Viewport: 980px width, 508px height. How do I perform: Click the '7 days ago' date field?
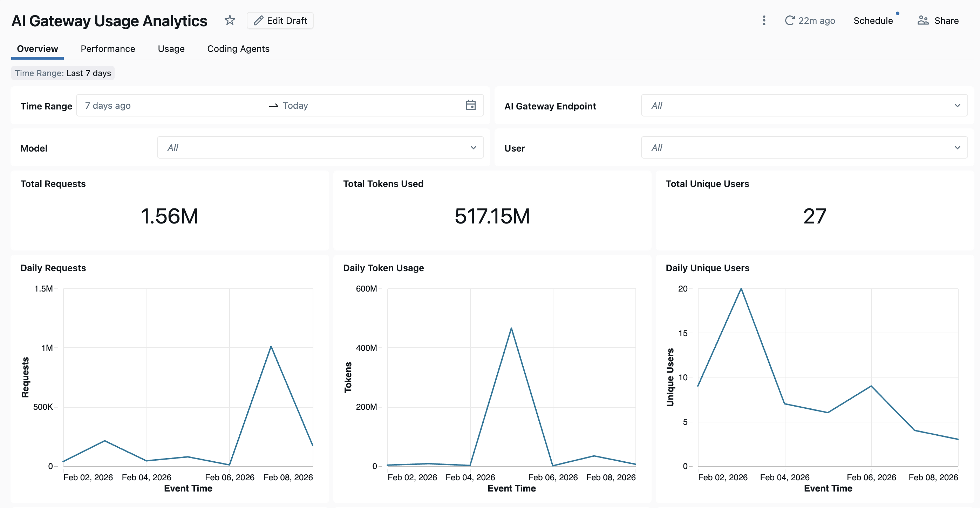coord(108,106)
